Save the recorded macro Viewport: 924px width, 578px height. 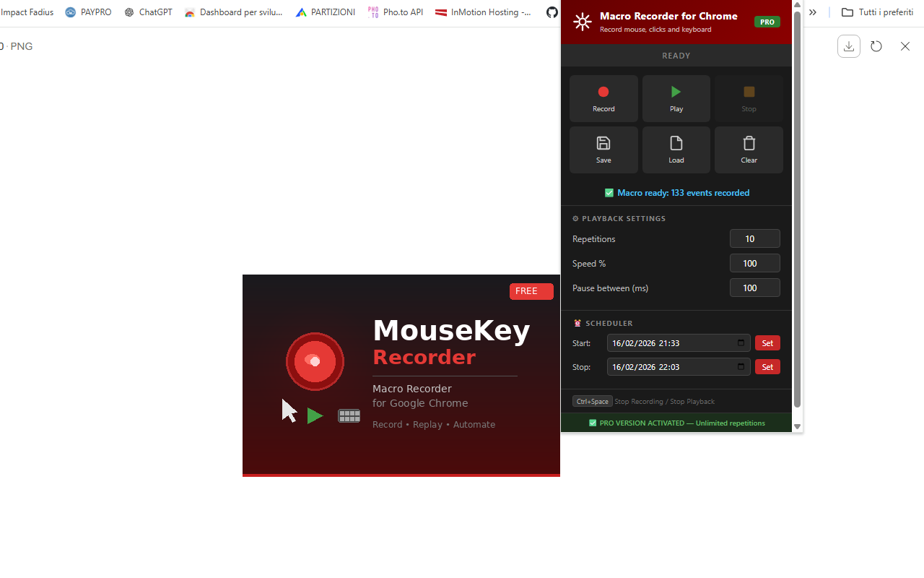pos(603,144)
